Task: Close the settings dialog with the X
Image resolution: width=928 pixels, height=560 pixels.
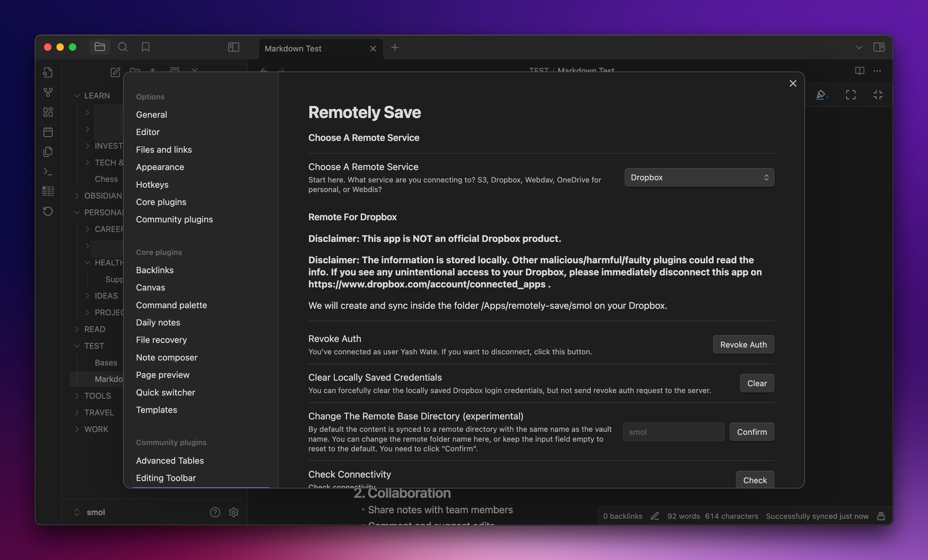Action: (793, 84)
